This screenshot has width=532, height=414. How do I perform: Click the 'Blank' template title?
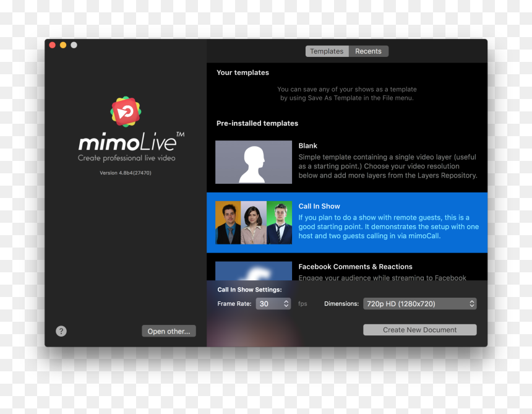(x=307, y=145)
